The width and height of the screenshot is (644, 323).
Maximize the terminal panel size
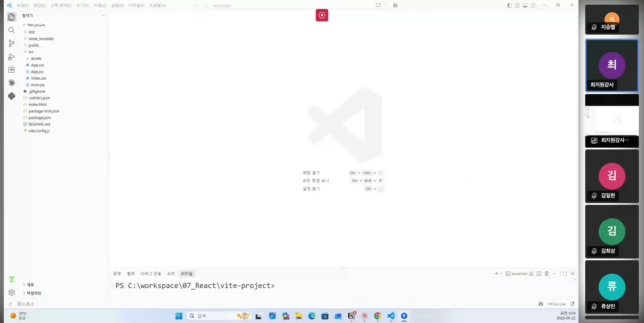pyautogui.click(x=565, y=274)
